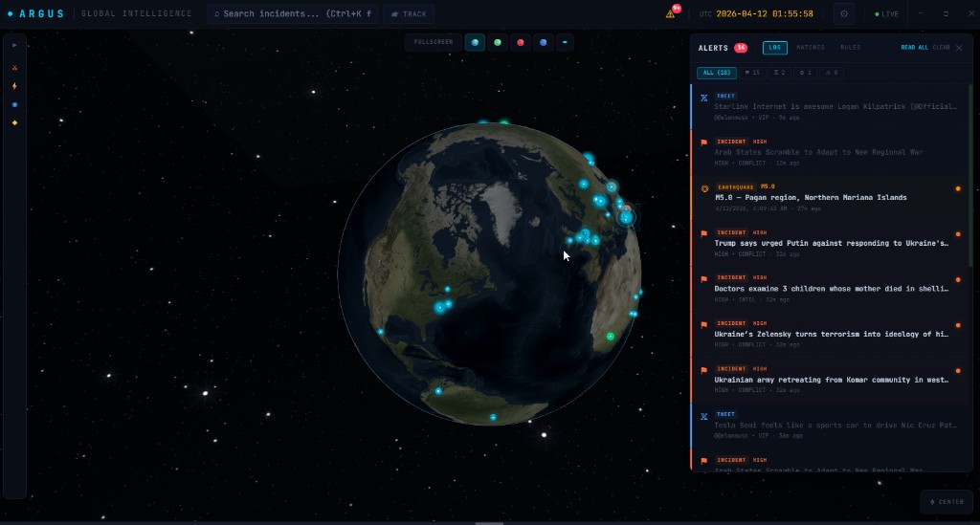Toggle the LIVE indicator
Screen dimensions: 980x525
(x=886, y=13)
